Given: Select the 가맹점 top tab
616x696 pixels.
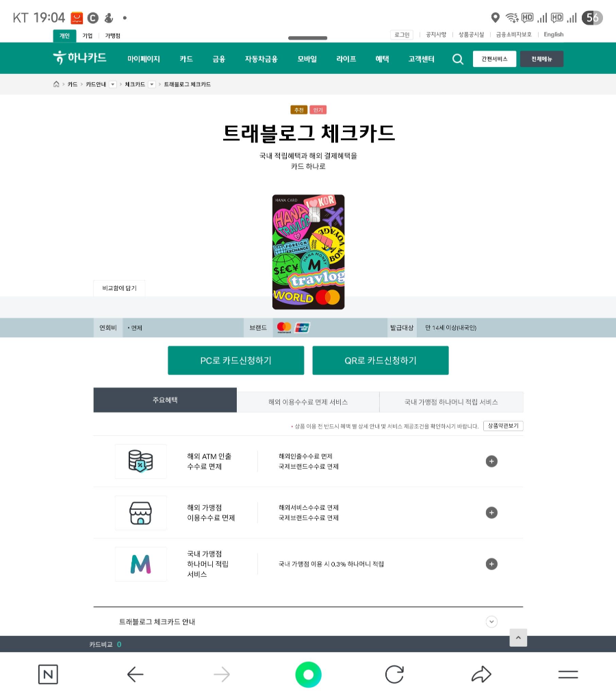Looking at the screenshot, I should tap(113, 36).
